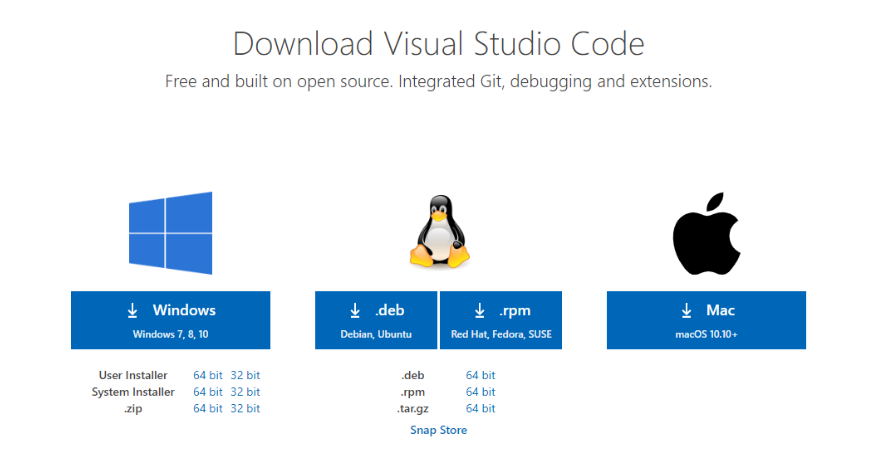The height and width of the screenshot is (454, 890).
Task: Select the Download Visual Studio Code heading
Action: [x=439, y=44]
